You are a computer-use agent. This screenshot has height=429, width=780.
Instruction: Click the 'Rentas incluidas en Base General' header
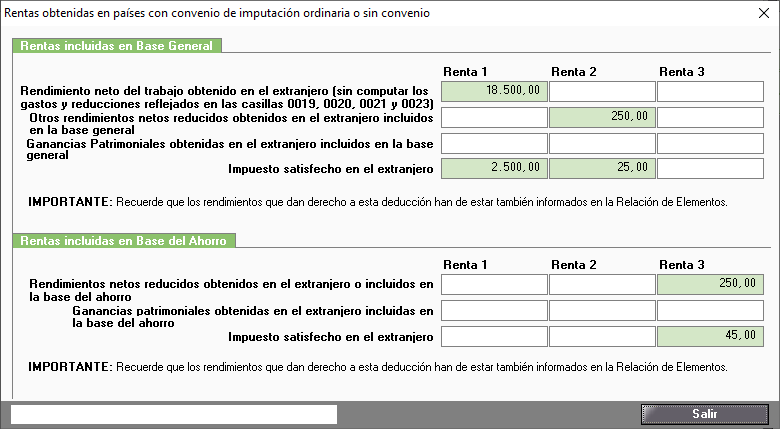[116, 46]
